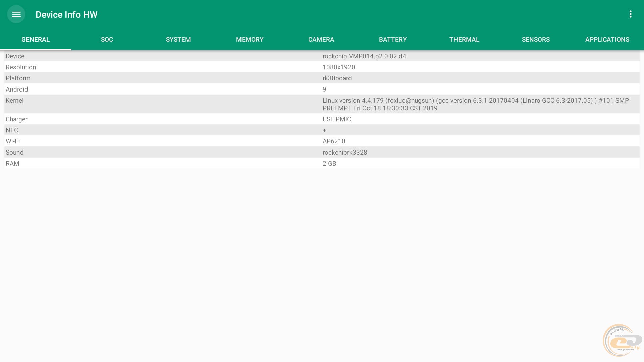Click the Resolution row 1080x1920
644x362 pixels.
coord(339,67)
